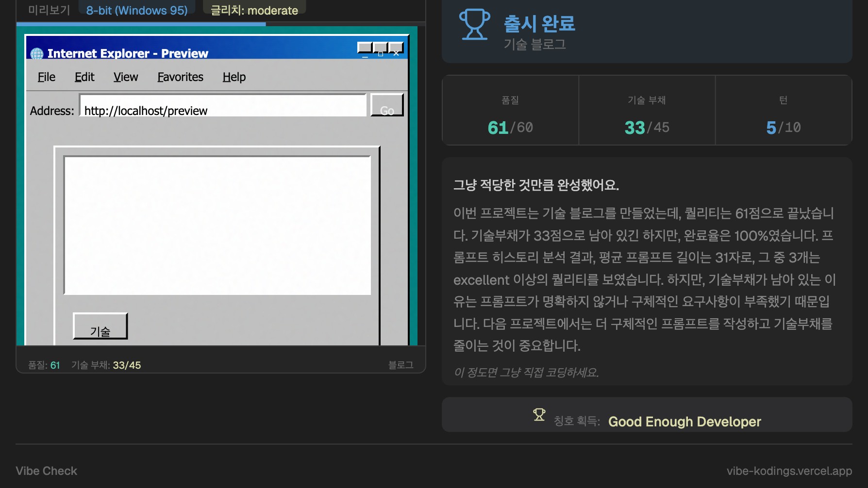Maximize the Internet Explorer preview window

(x=381, y=49)
